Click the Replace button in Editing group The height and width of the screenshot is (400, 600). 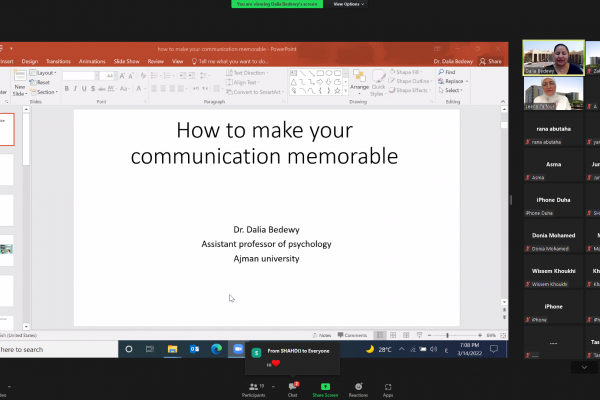(452, 81)
